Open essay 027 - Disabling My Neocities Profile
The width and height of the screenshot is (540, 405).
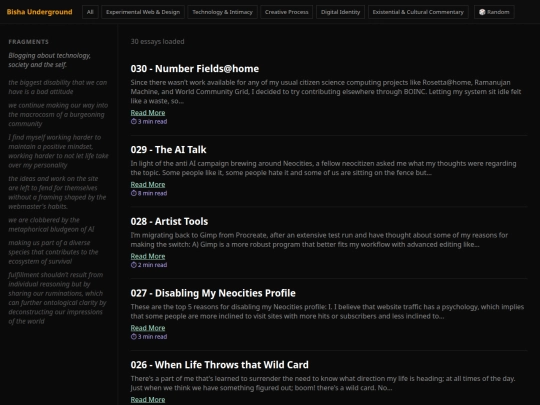tap(213, 293)
